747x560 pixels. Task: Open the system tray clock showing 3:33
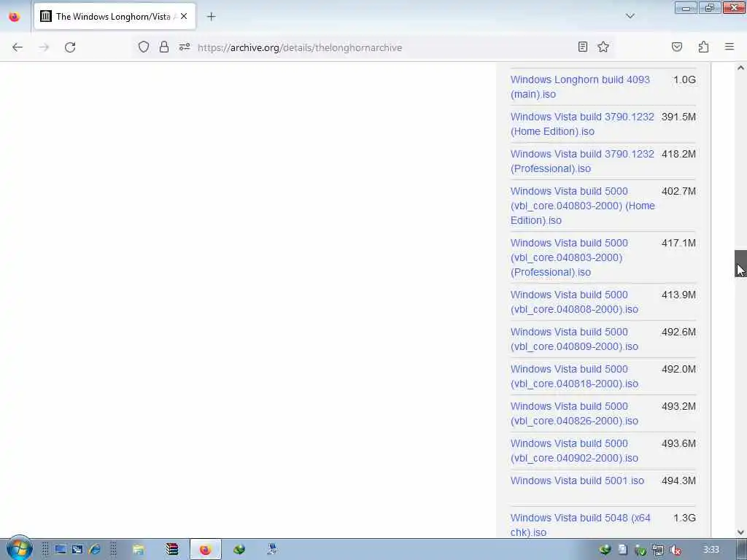(711, 550)
